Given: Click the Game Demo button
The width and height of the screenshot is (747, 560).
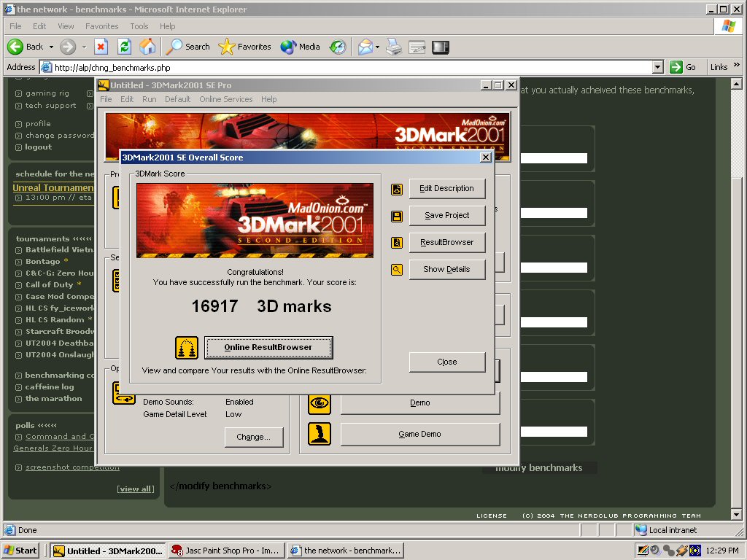Looking at the screenshot, I should [419, 435].
